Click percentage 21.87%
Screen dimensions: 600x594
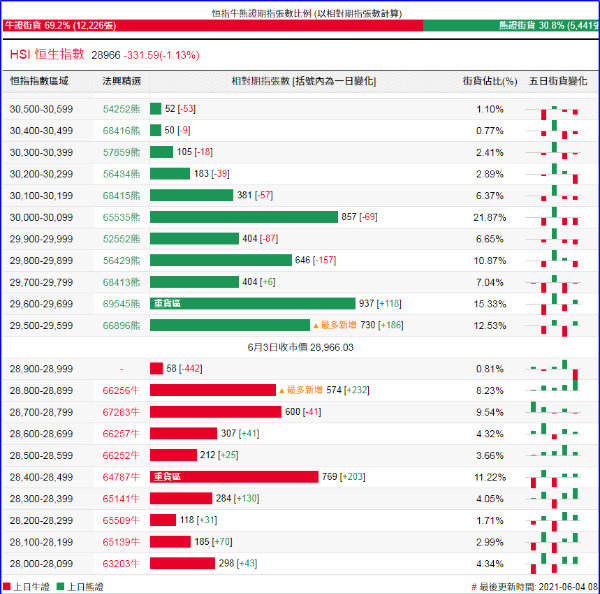point(490,217)
